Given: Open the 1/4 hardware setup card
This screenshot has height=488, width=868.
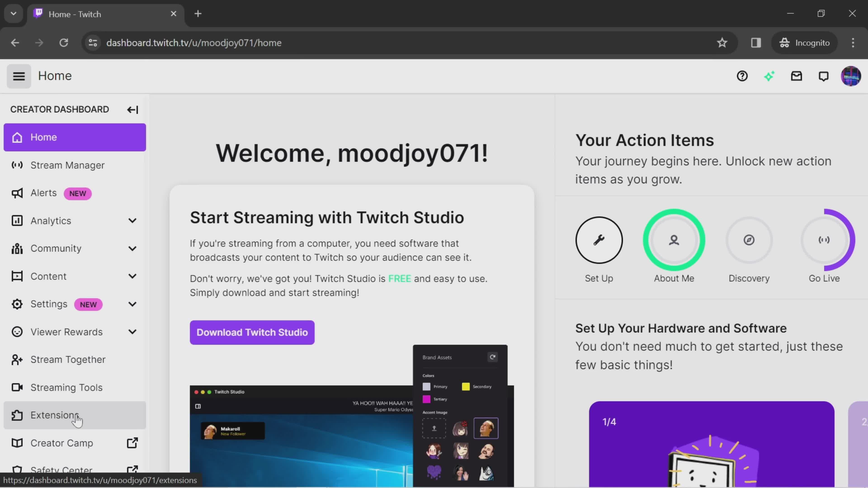Looking at the screenshot, I should coord(711,444).
